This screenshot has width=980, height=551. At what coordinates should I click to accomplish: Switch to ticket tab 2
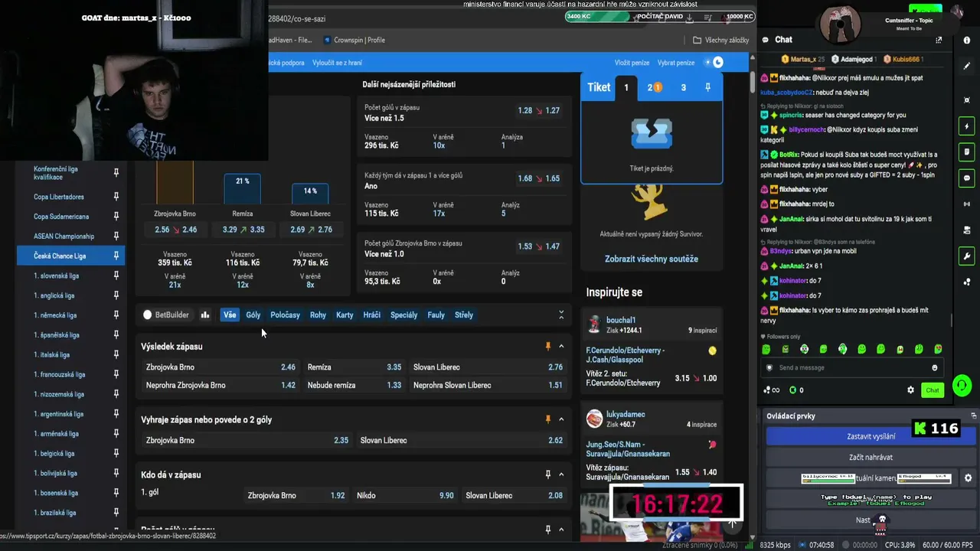653,87
